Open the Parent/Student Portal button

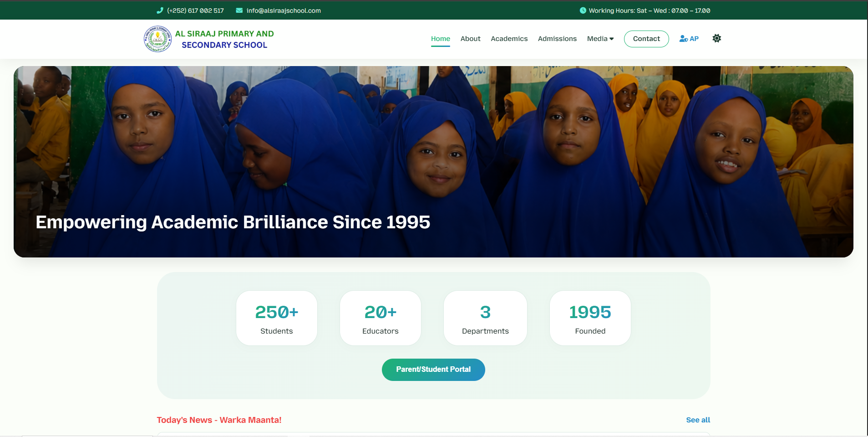click(433, 370)
